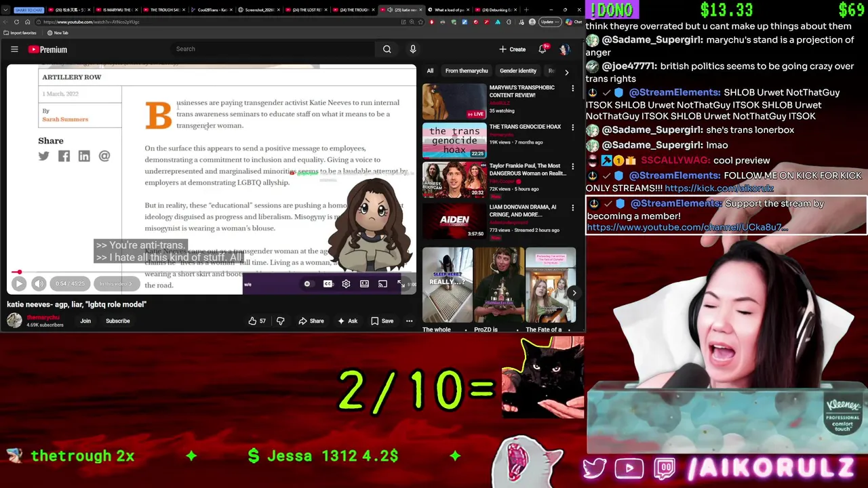Add a new browser tab
868x488 pixels.
[x=527, y=9]
